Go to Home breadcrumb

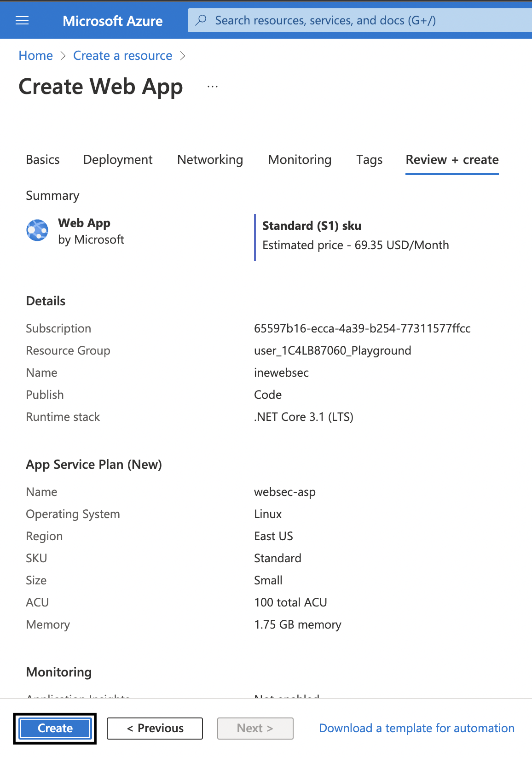(x=35, y=56)
